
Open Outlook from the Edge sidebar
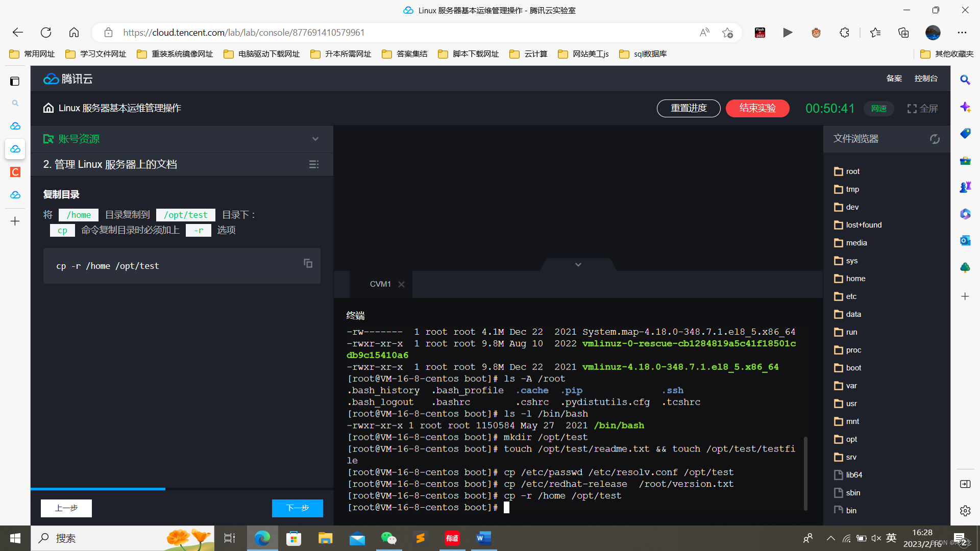(x=965, y=240)
